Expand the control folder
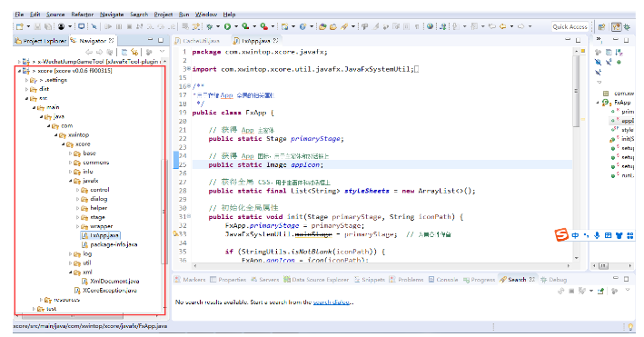Viewport: 644px width, 337px height. (77, 190)
